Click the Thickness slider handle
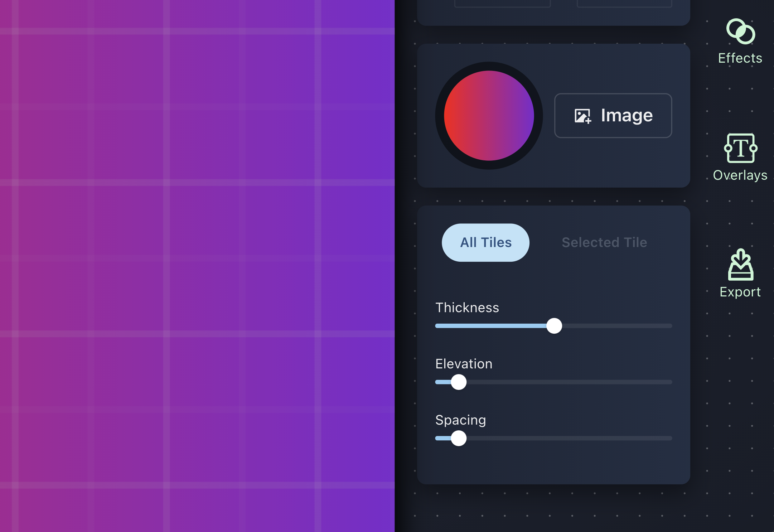 (554, 326)
